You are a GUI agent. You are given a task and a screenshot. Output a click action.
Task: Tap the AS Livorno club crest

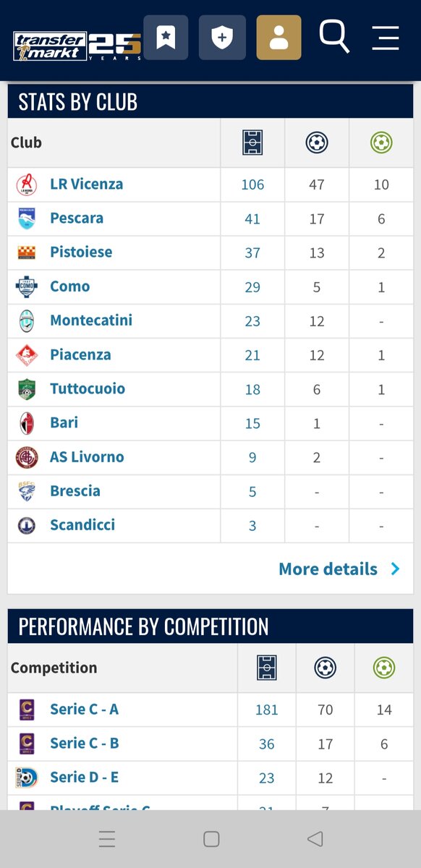click(26, 457)
